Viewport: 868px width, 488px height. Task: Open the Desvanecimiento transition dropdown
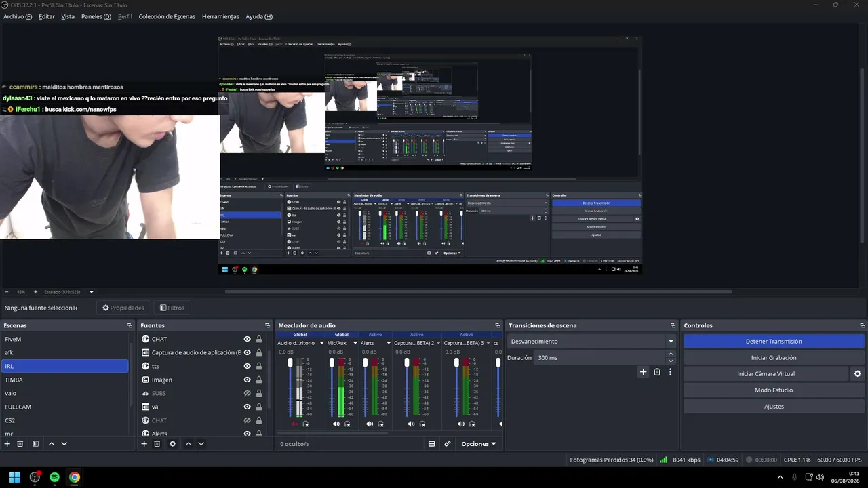(x=592, y=342)
